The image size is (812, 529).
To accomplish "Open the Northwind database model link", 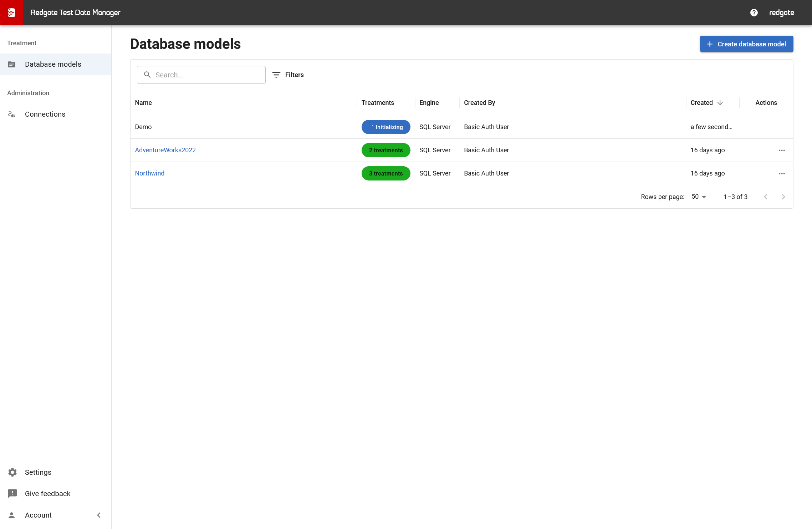I will (150, 173).
